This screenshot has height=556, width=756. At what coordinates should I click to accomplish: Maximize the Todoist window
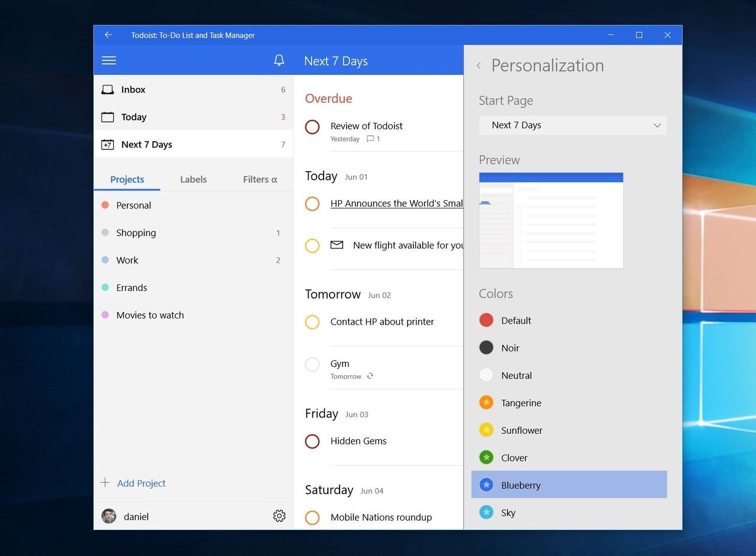639,35
